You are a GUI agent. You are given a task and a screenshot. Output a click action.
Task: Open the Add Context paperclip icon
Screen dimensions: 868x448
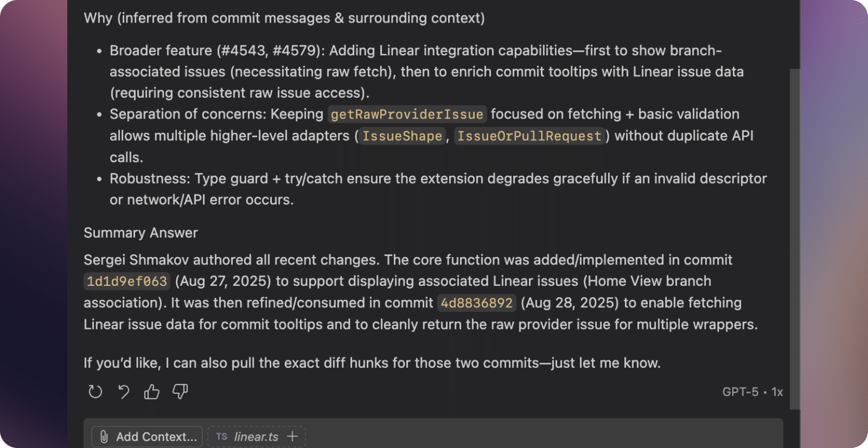click(x=103, y=436)
